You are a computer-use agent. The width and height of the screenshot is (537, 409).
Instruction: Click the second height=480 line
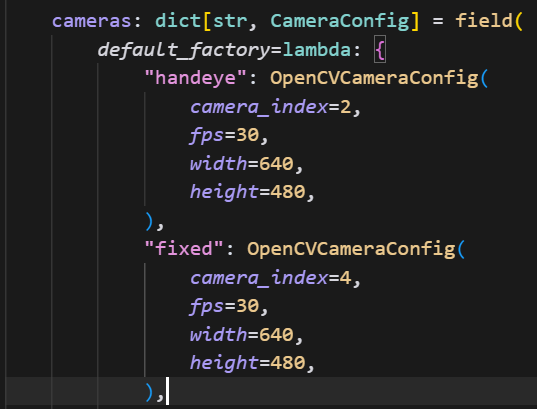(252, 363)
